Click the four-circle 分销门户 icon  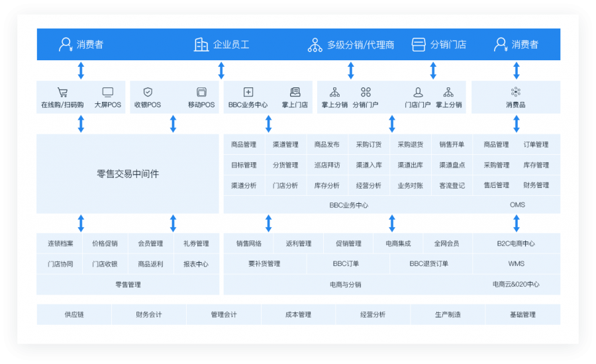pyautogui.click(x=366, y=93)
